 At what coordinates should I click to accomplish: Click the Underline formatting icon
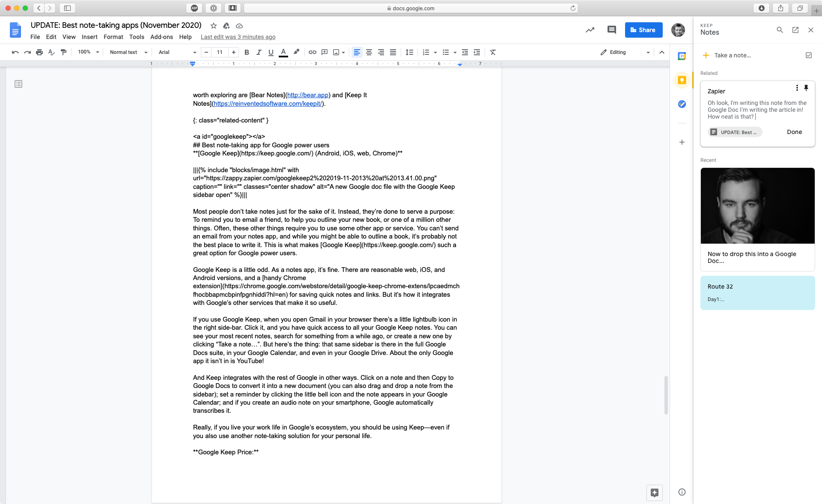click(271, 52)
